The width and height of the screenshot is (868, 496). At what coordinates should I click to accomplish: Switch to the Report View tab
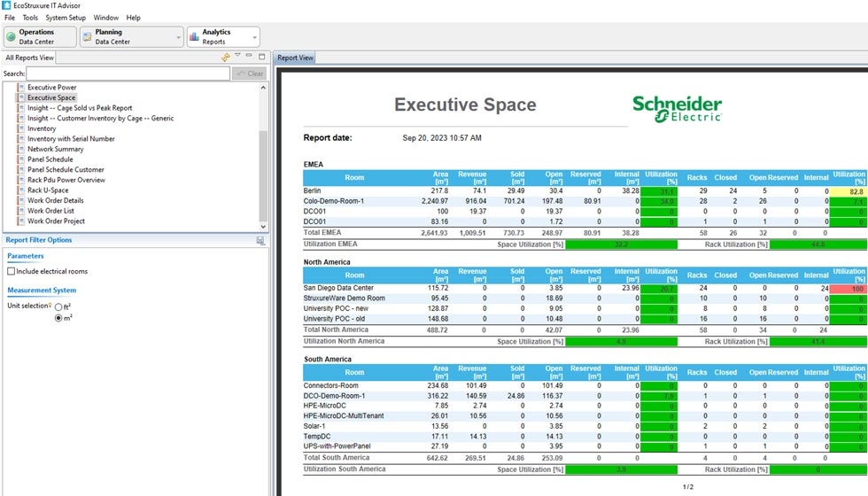[x=295, y=58]
